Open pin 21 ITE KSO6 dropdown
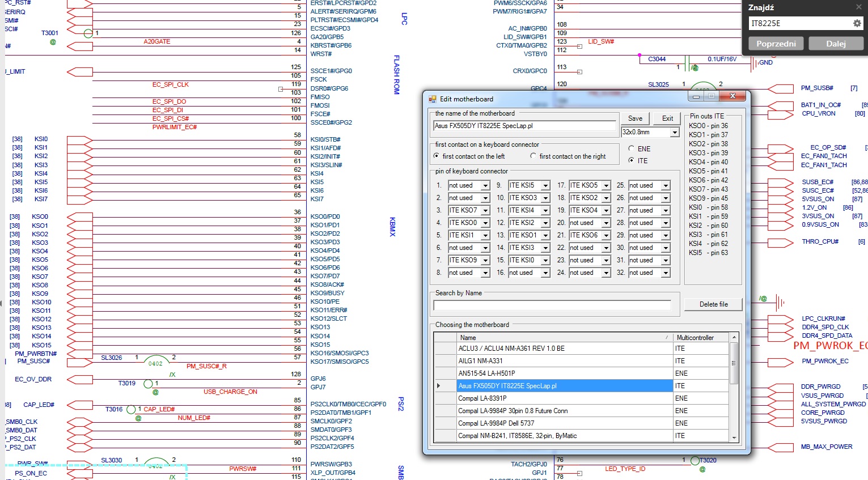Screen dimensions: 868x480 pos(606,235)
